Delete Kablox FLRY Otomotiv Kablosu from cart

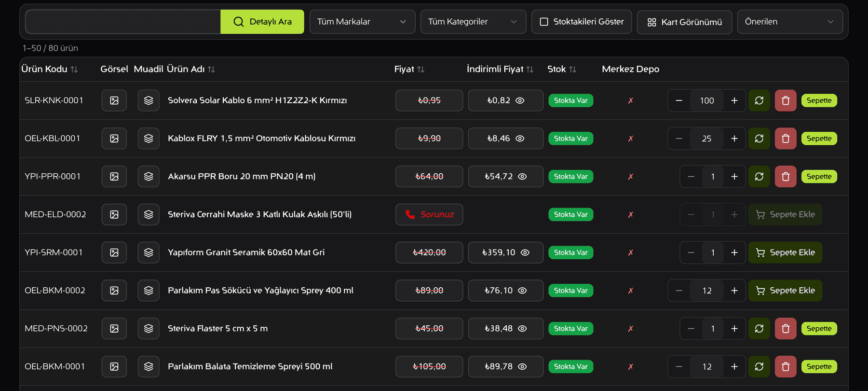786,139
